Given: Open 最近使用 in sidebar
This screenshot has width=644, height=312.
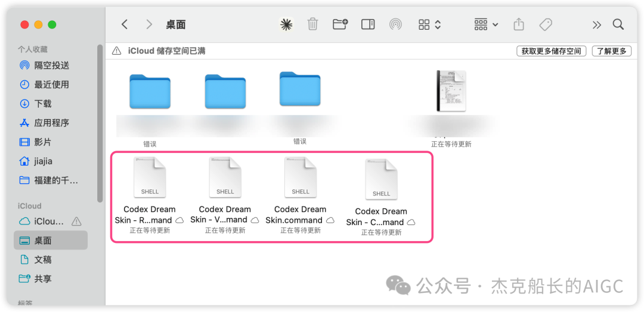Looking at the screenshot, I should coord(52,85).
